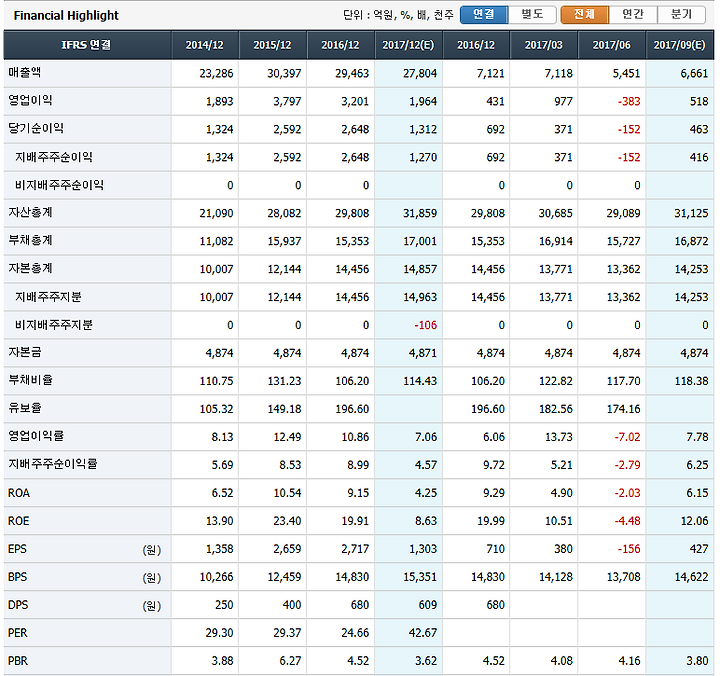The image size is (720, 676).
Task: Click the negative operating profit -383
Action: [x=629, y=101]
